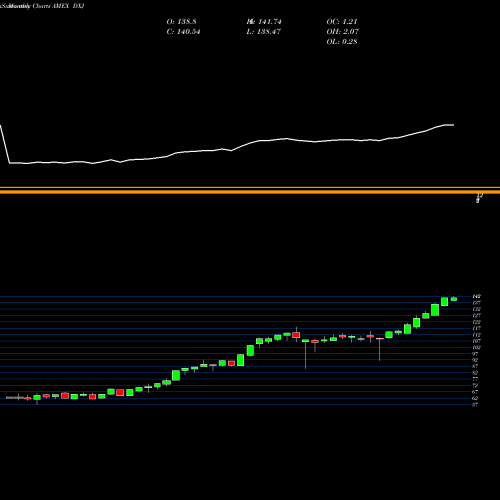
Task: Click the 'O: 138.8' open value
Action: pos(181,22)
